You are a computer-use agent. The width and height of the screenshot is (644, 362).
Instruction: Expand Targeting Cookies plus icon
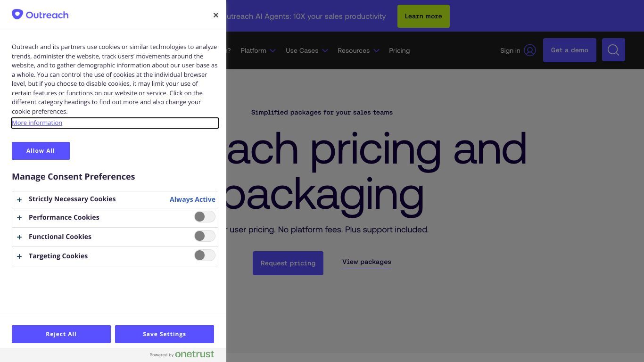coord(19,256)
